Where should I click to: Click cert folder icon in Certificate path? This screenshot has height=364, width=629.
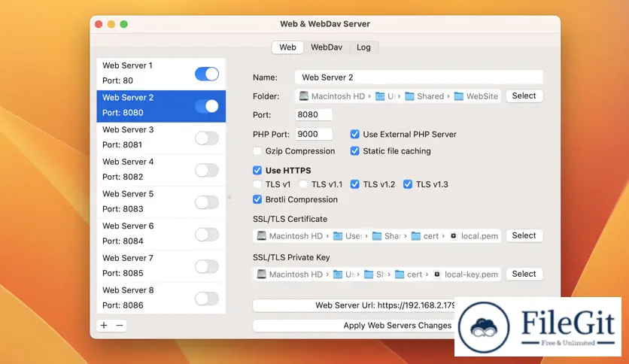click(415, 236)
